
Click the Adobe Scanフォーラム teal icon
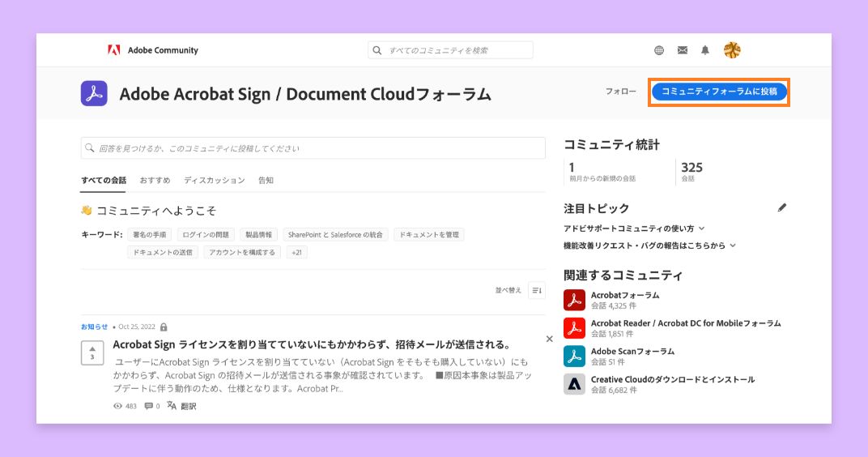tap(574, 357)
